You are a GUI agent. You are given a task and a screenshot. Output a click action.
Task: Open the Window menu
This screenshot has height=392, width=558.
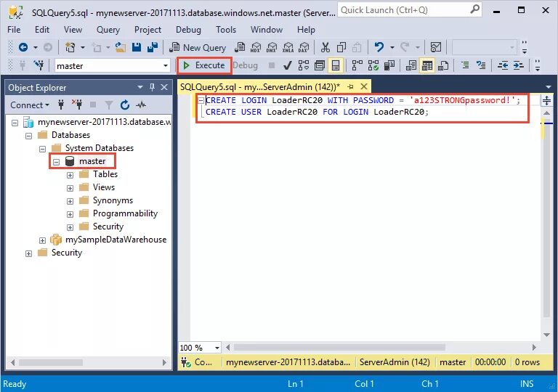(267, 30)
